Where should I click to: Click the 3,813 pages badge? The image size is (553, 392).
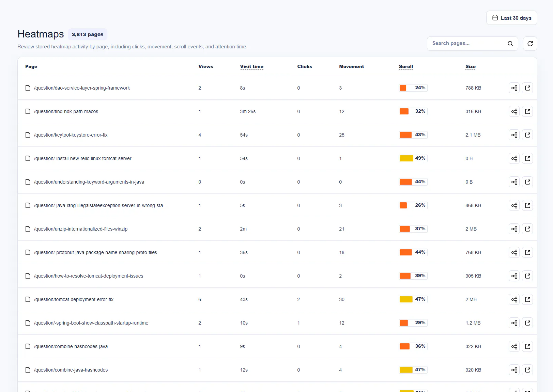coord(88,34)
